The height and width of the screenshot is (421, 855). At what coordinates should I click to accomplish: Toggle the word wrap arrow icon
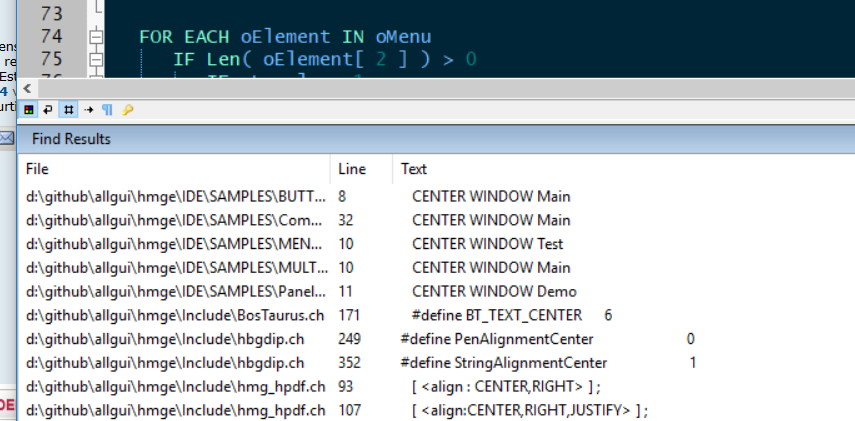click(x=47, y=108)
